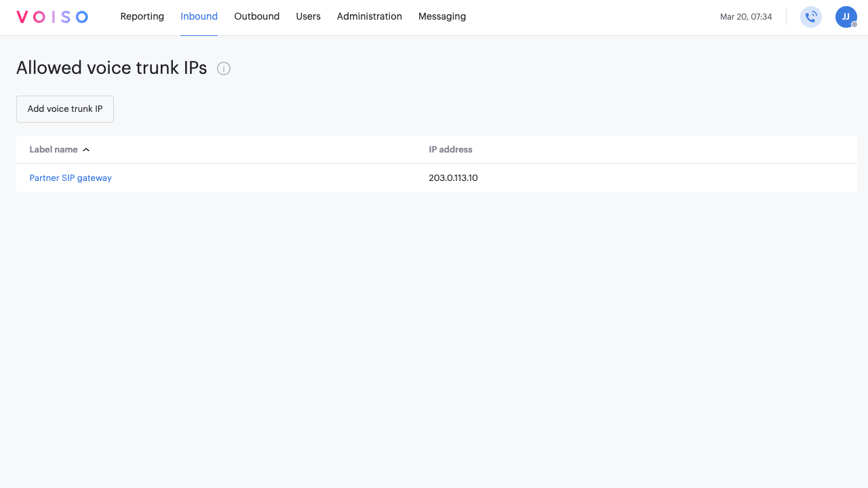Open the Administration menu
Viewport: 868px width, 488px height.
pos(369,16)
